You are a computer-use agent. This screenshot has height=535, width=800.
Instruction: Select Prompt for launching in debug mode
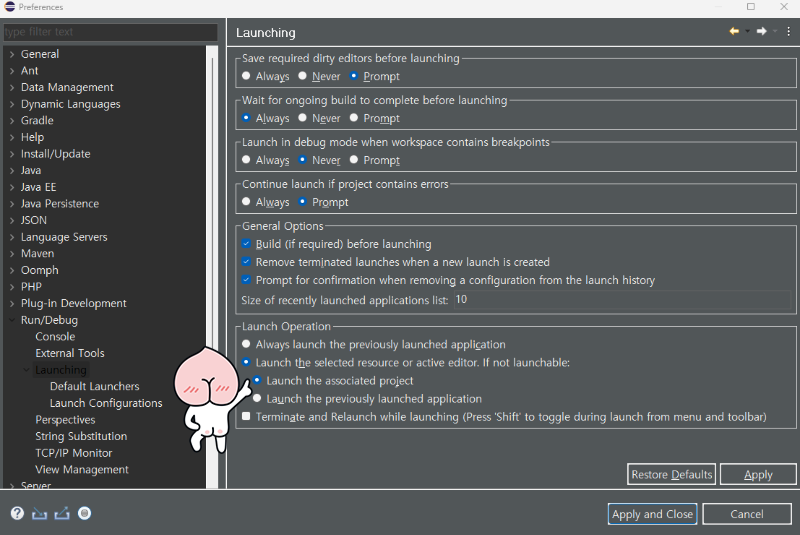pyautogui.click(x=354, y=160)
